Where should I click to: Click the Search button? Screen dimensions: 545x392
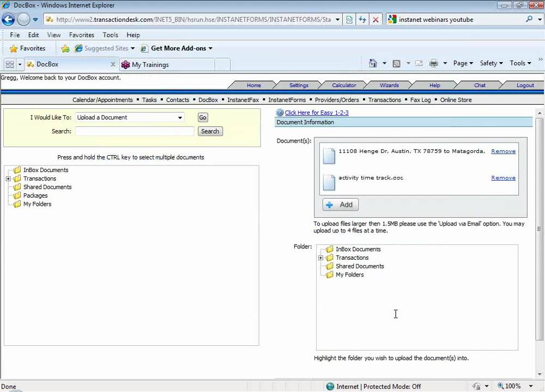210,131
